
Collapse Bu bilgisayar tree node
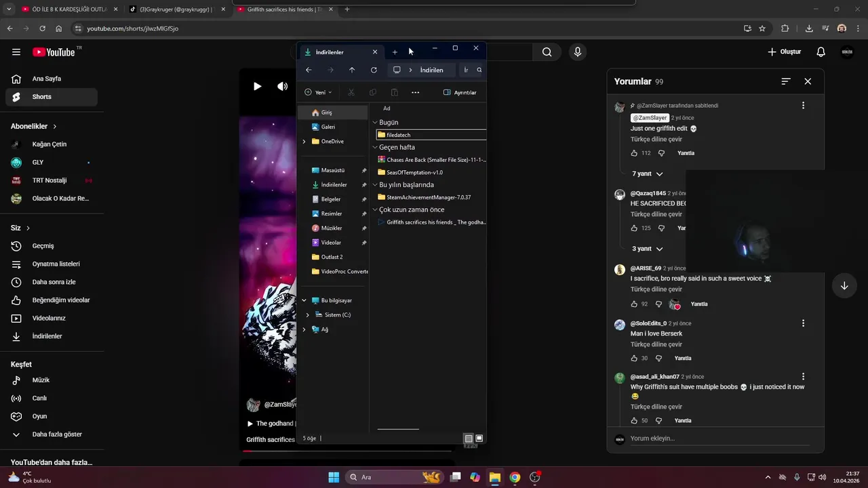coord(304,300)
